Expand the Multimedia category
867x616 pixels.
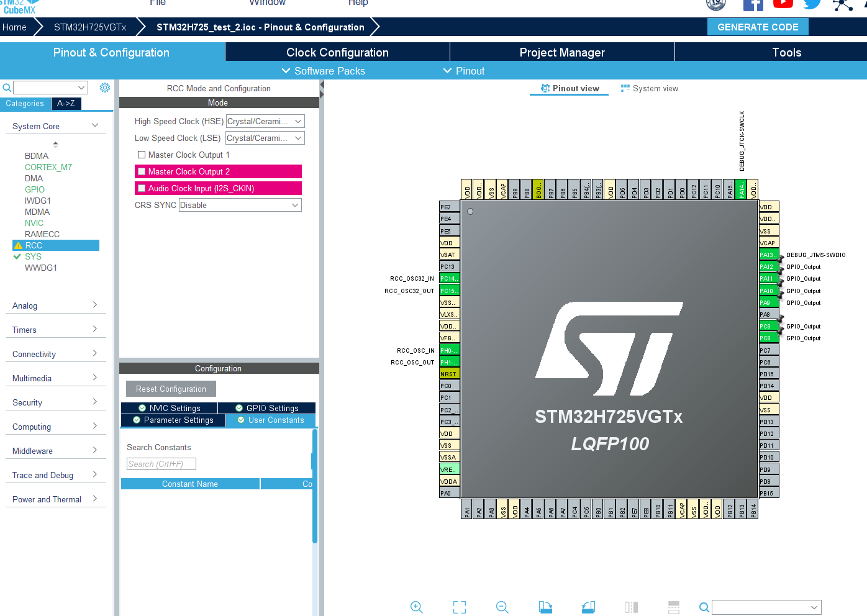(x=56, y=378)
